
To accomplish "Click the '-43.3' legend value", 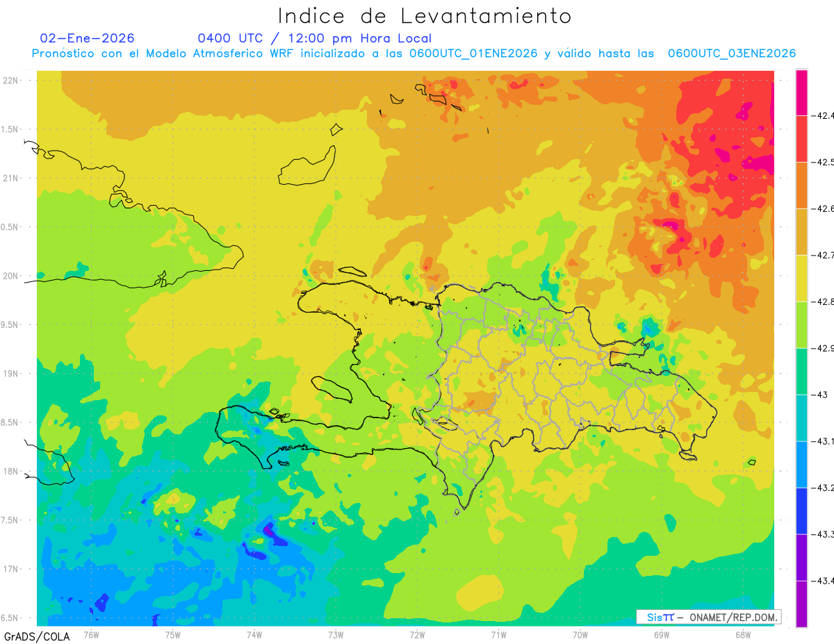I will point(822,534).
